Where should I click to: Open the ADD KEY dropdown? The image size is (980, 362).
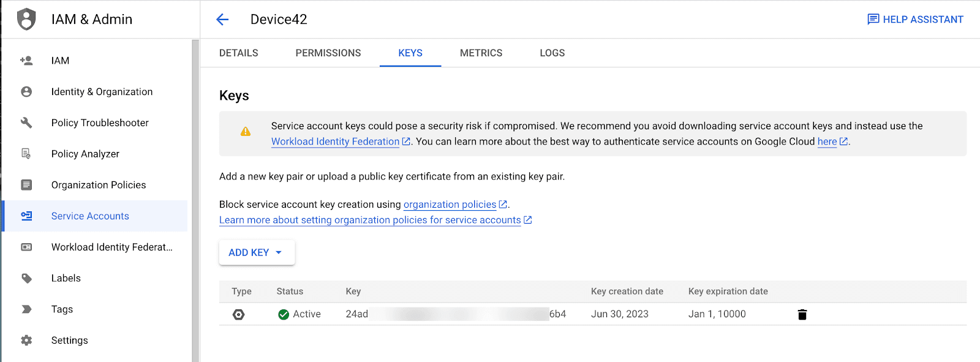click(257, 252)
